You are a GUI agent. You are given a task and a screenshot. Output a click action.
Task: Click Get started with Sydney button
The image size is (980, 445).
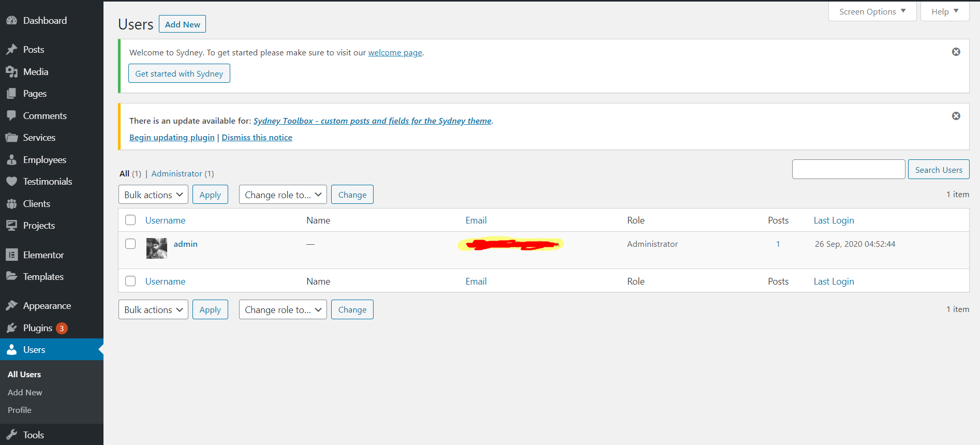pyautogui.click(x=179, y=73)
